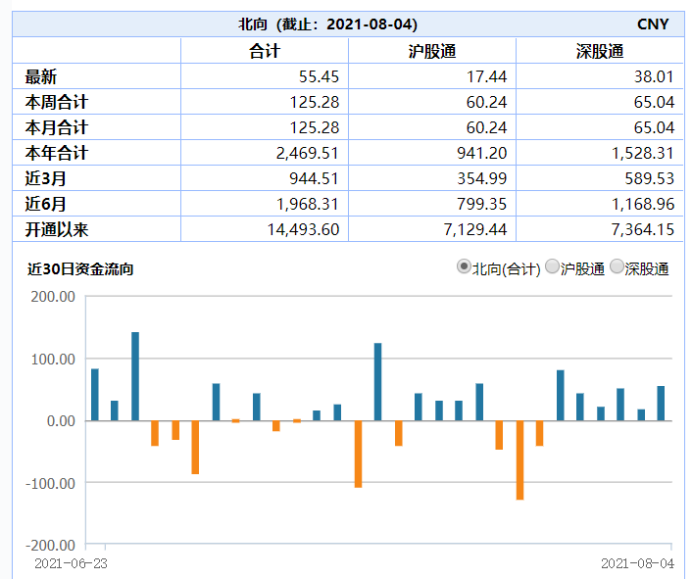Select the 本周合计 row label
The image size is (693, 580).
click(56, 102)
